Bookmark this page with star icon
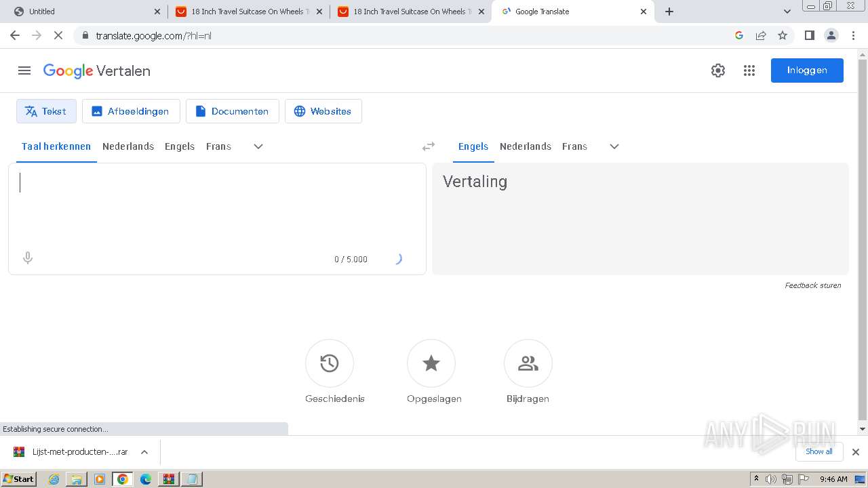 coord(783,35)
